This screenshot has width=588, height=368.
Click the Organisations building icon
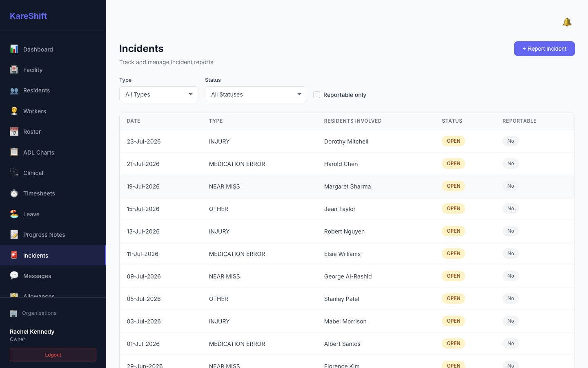point(13,313)
